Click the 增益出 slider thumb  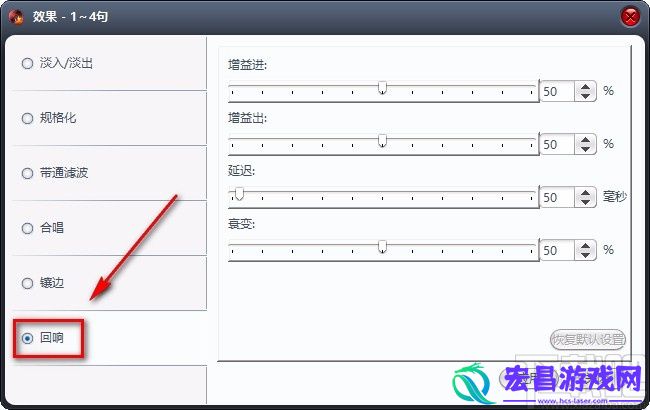point(383,141)
